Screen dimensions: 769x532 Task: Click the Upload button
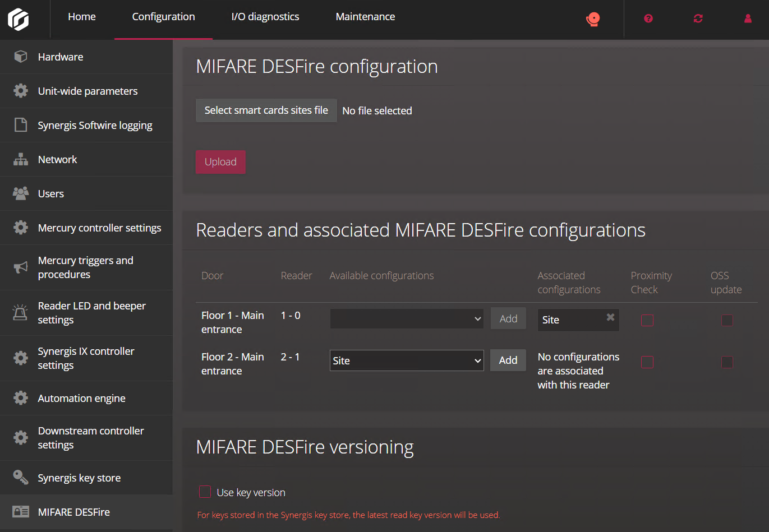click(x=220, y=161)
